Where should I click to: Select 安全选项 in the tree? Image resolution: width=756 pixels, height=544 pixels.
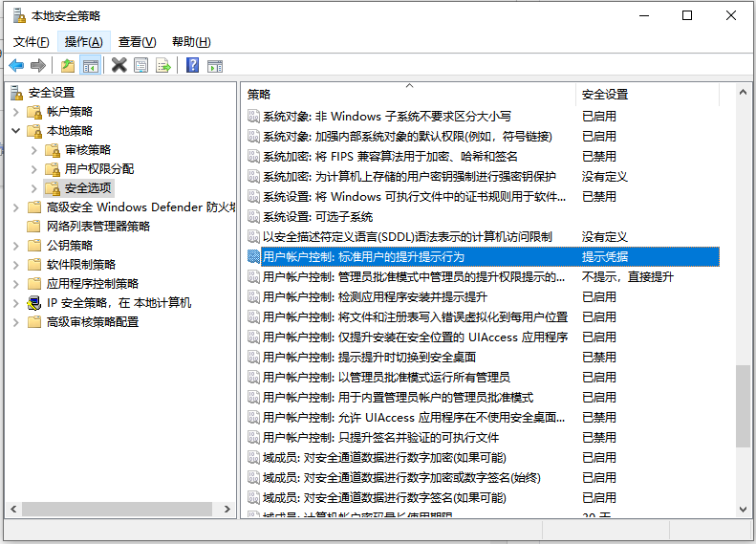[88, 188]
